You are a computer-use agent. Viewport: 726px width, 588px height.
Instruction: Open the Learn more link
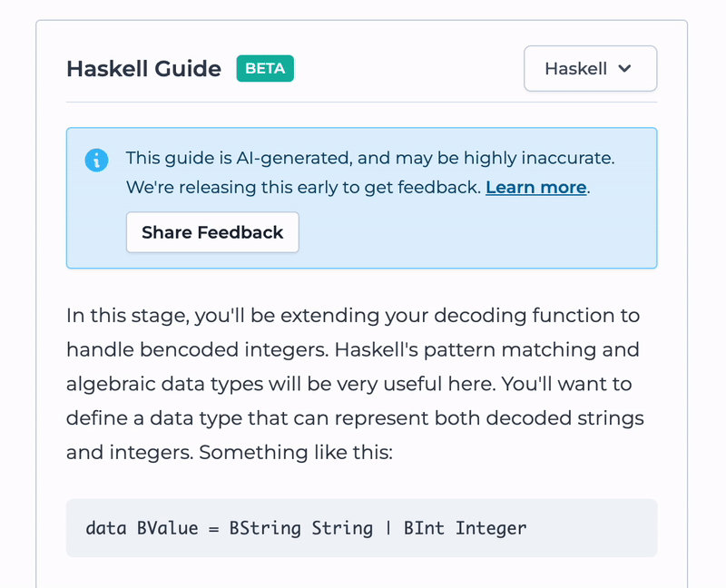coord(535,187)
